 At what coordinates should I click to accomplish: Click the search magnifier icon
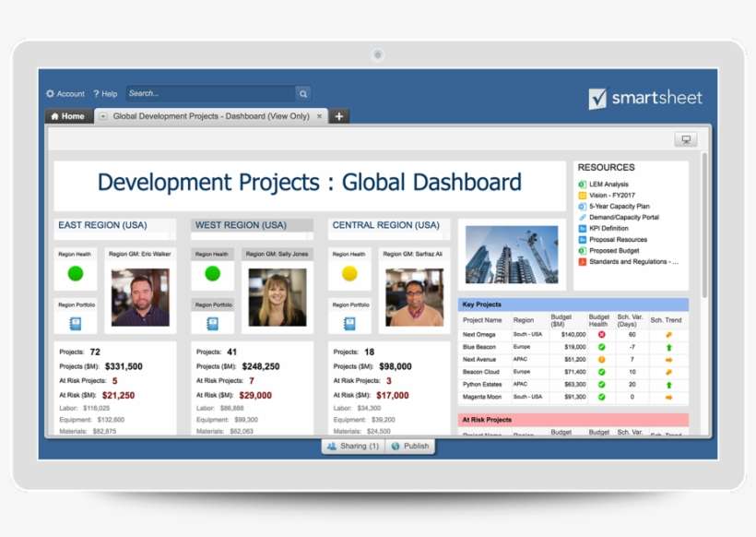[x=303, y=93]
